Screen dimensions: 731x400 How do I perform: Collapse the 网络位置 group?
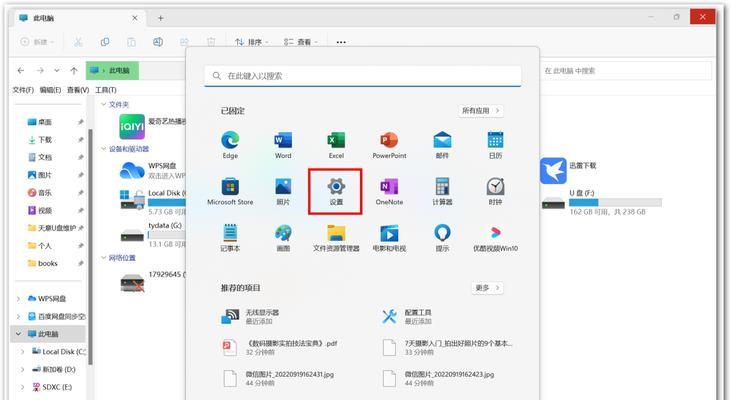tap(103, 258)
